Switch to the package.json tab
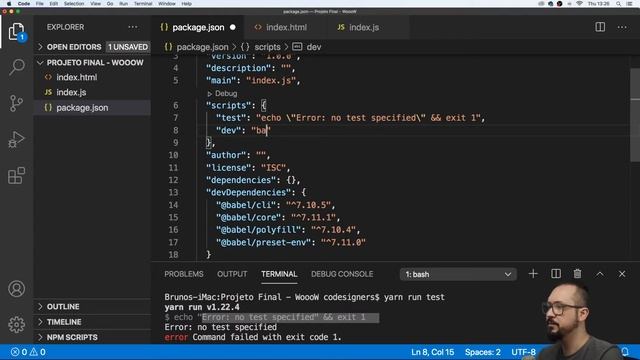Screen dimensions: 640x360 tap(198, 27)
